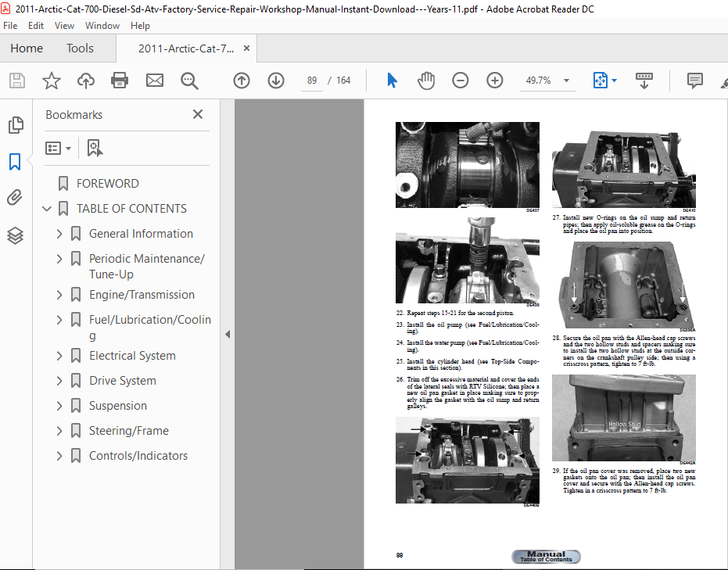Zoom in with the plus button
Image resolution: width=728 pixels, height=570 pixels.
(x=494, y=81)
